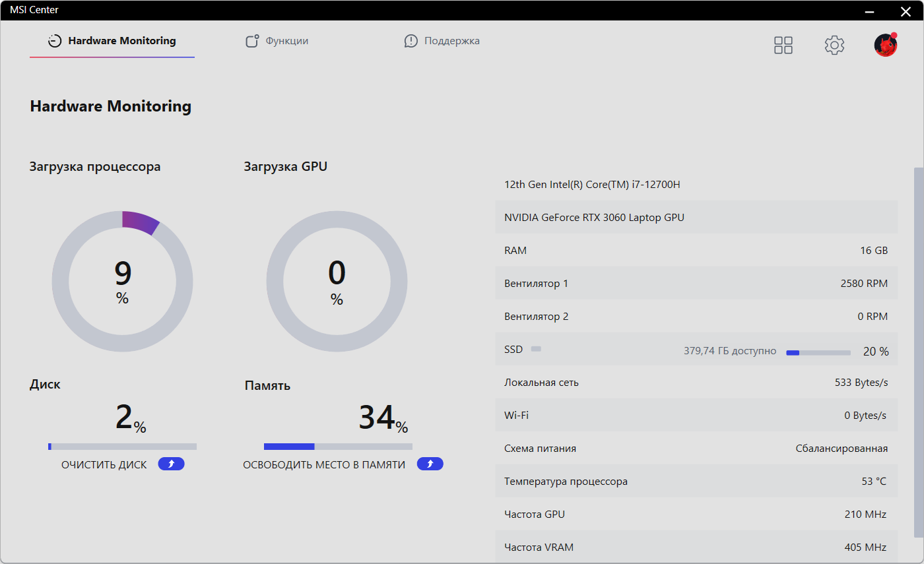Click the Локальная сеть label

click(541, 383)
